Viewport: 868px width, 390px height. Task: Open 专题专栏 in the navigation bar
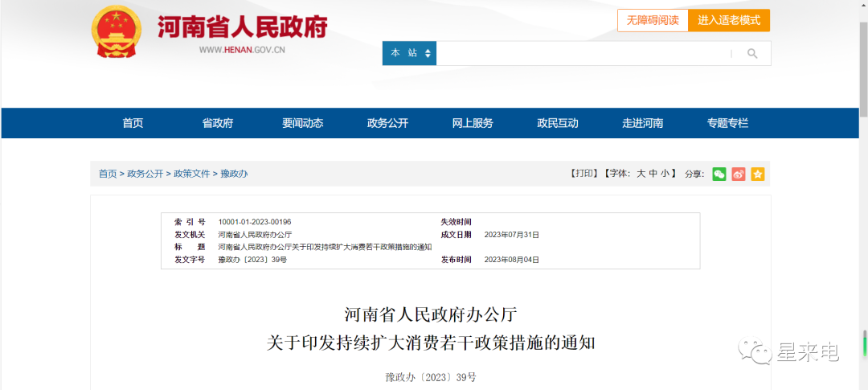pos(727,123)
